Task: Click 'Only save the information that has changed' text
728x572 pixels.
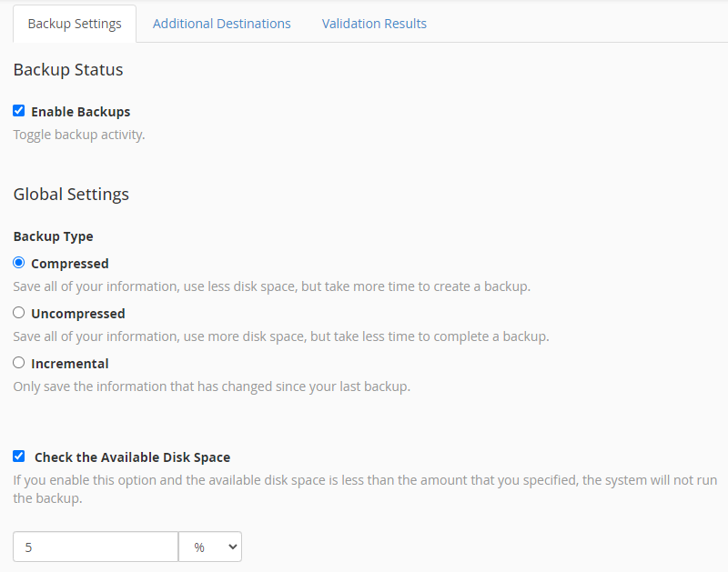Action: tap(212, 386)
